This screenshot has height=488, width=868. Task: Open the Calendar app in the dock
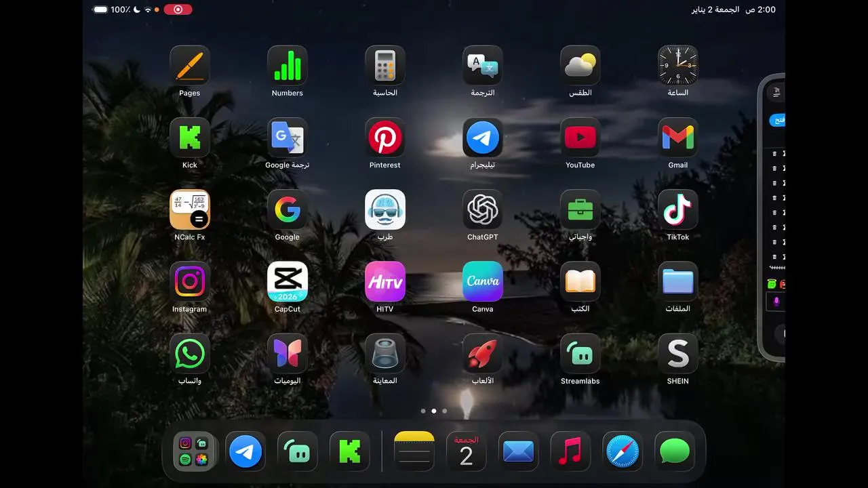point(466,451)
